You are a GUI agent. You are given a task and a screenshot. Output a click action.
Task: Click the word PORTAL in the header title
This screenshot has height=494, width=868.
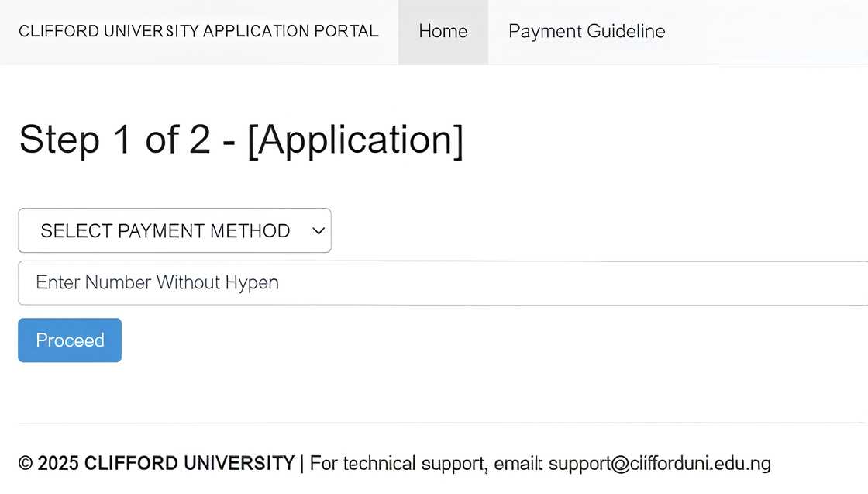[x=346, y=31]
